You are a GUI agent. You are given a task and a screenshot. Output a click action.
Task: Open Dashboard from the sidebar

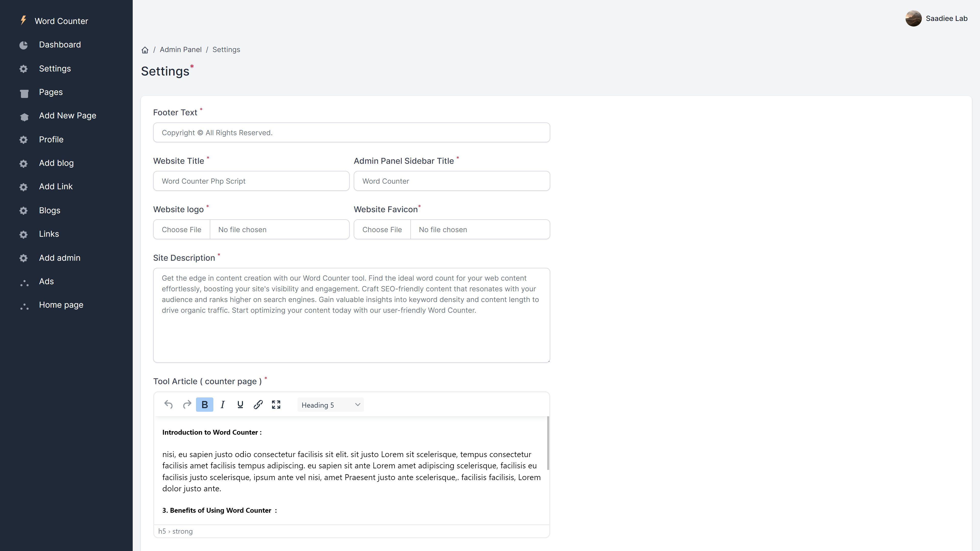coord(60,44)
